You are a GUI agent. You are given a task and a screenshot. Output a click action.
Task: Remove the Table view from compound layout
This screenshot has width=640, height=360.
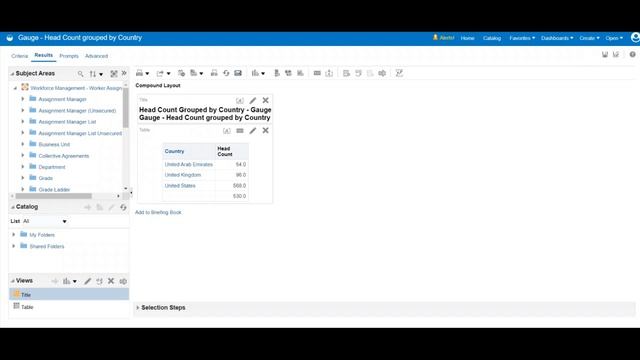coord(265,131)
